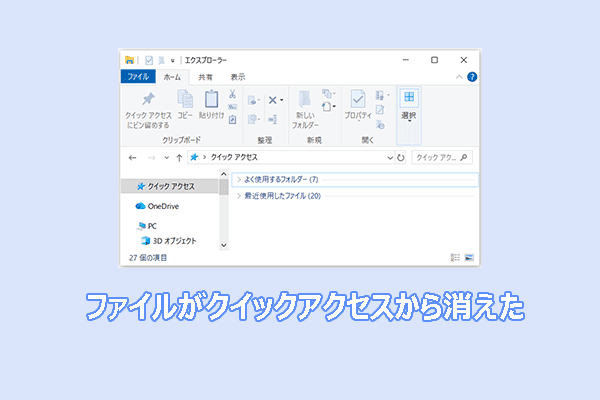Click the Properties icon in the title bar
Image resolution: width=600 pixels, height=400 pixels.
point(149,60)
